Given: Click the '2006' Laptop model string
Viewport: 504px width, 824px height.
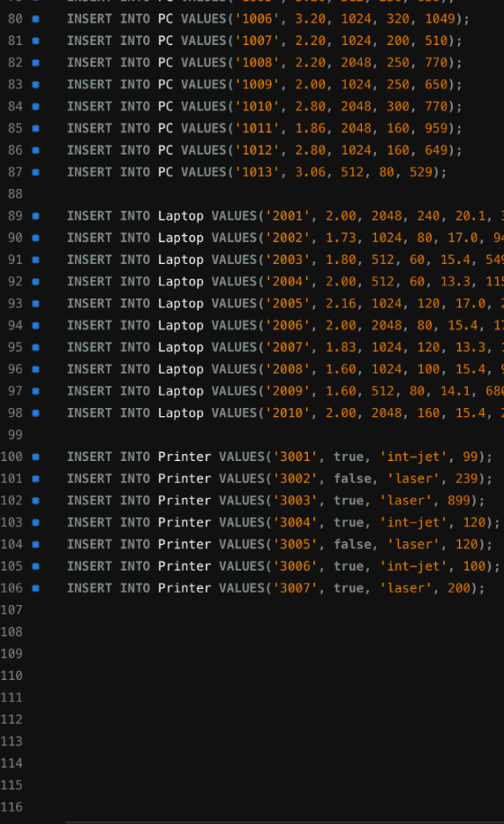Looking at the screenshot, I should (x=288, y=325).
